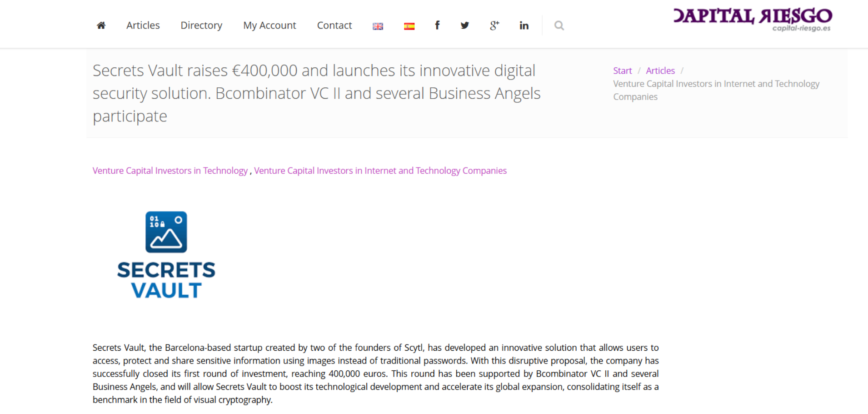Open the My Account menu item
Viewport: 868px width, 414px height.
tap(269, 25)
